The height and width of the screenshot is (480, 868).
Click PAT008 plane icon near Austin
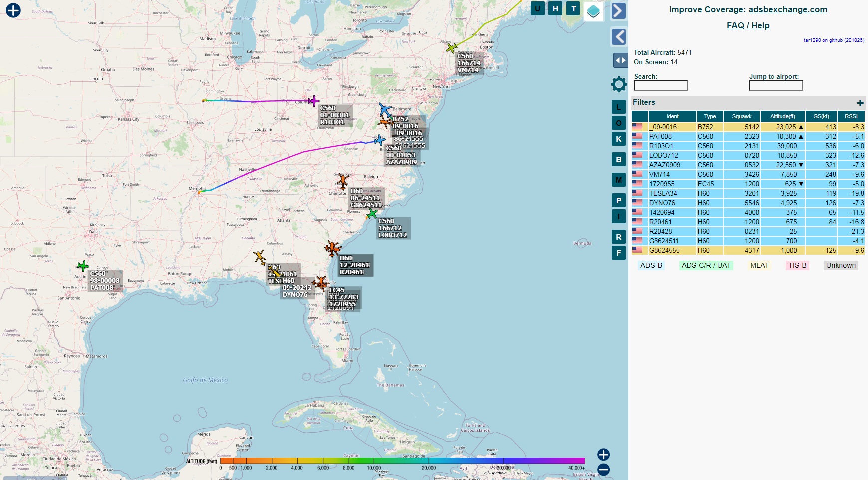(x=83, y=266)
